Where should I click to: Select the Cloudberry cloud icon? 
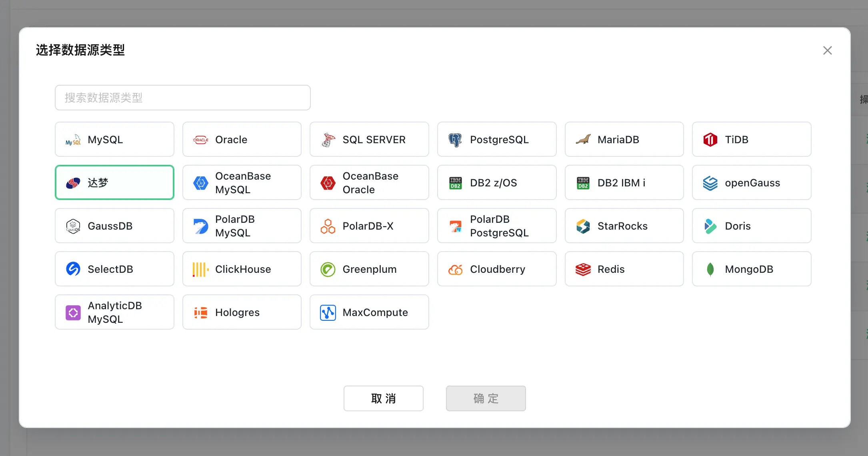[455, 269]
